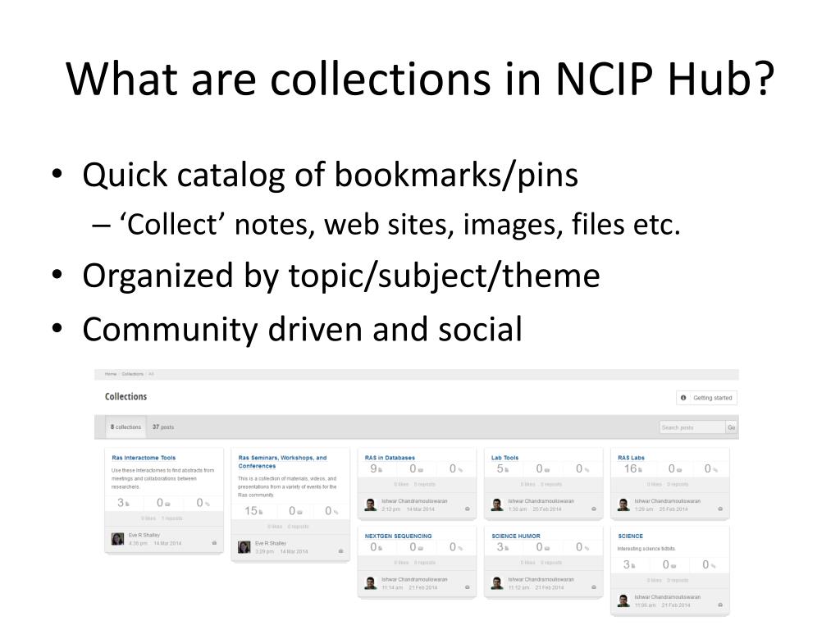Open the SCIENCE HUMOR collection
The height and width of the screenshot is (630, 840).
[516, 536]
